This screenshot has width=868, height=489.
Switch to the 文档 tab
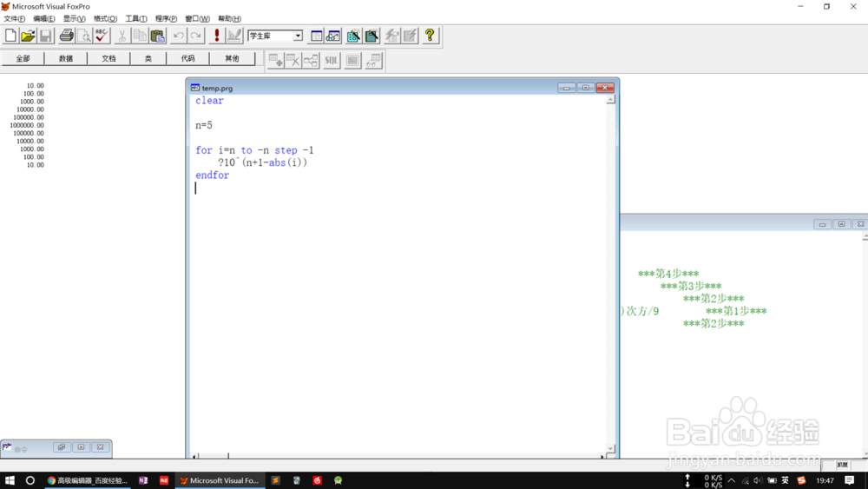click(x=108, y=58)
